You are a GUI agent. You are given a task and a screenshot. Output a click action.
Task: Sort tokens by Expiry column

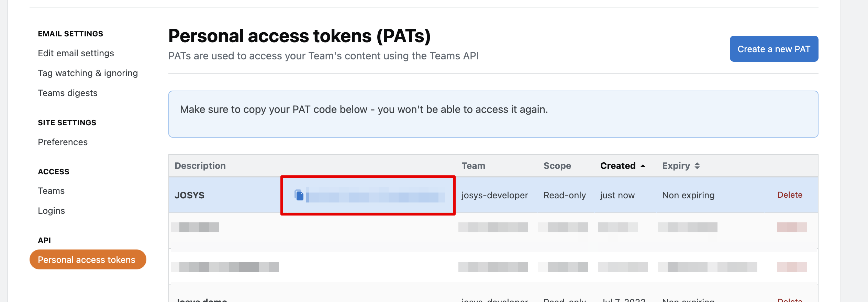(676, 166)
